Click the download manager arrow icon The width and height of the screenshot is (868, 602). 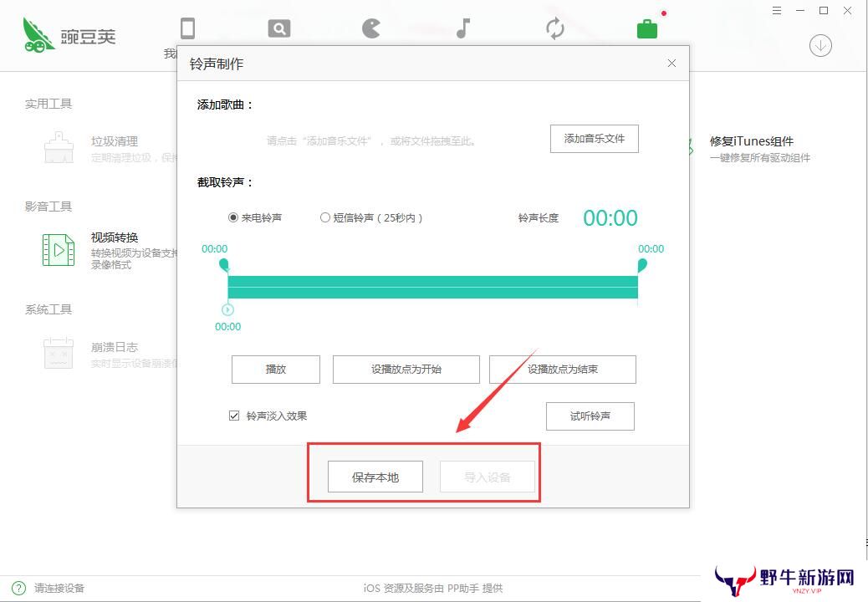(820, 45)
